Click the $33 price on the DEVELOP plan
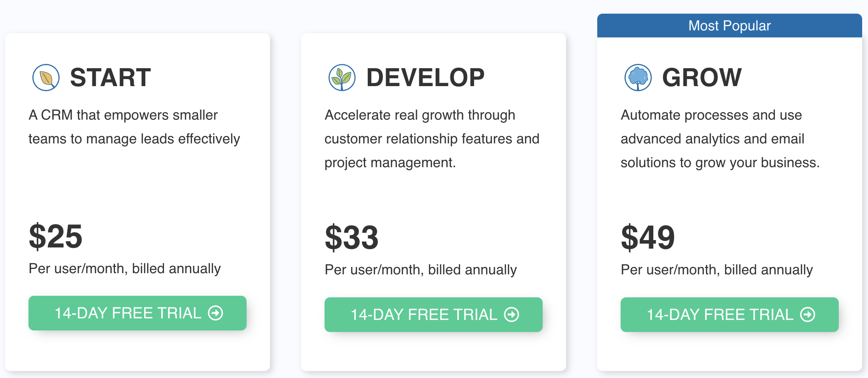This screenshot has height=378, width=868. tap(352, 237)
